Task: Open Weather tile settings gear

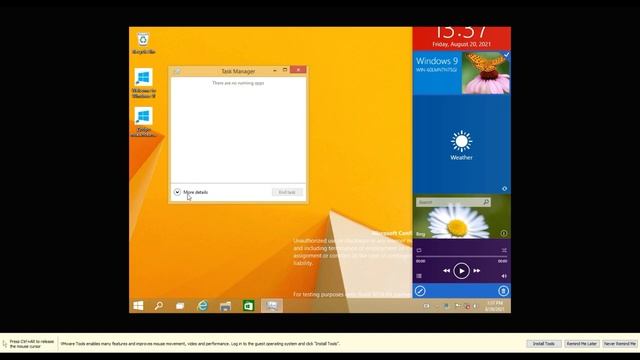Action: click(x=504, y=189)
